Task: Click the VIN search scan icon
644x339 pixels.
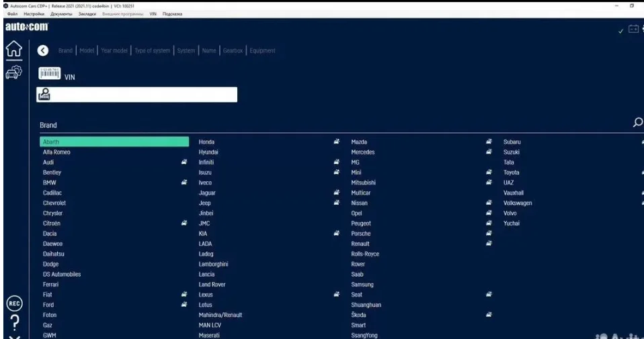Action: (44, 94)
